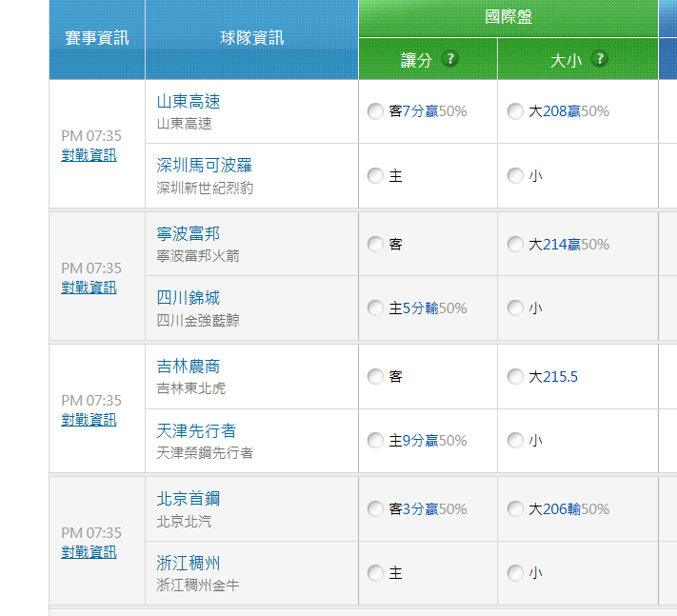The height and width of the screenshot is (616, 677).
Task: Click the 浙江稠州 team name
Action: (189, 564)
